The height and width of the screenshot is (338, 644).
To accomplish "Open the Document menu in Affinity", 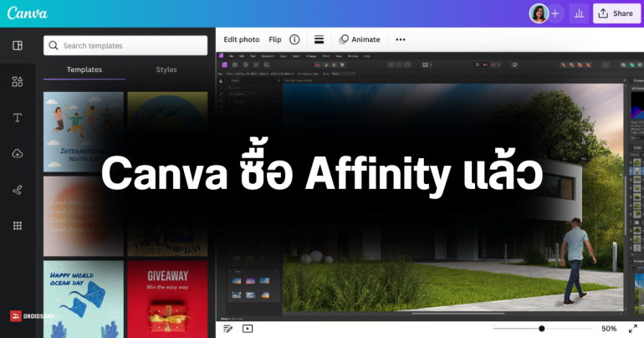I will pos(268,56).
